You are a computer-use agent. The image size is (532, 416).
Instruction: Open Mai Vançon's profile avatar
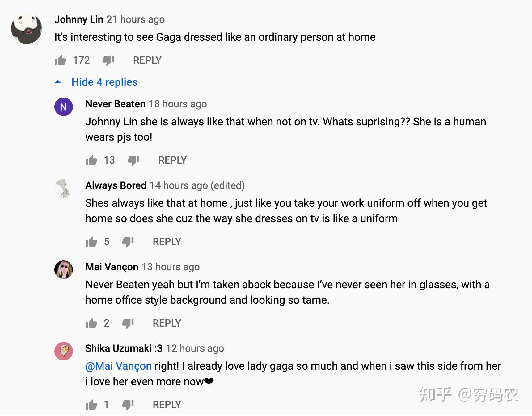coord(64,270)
